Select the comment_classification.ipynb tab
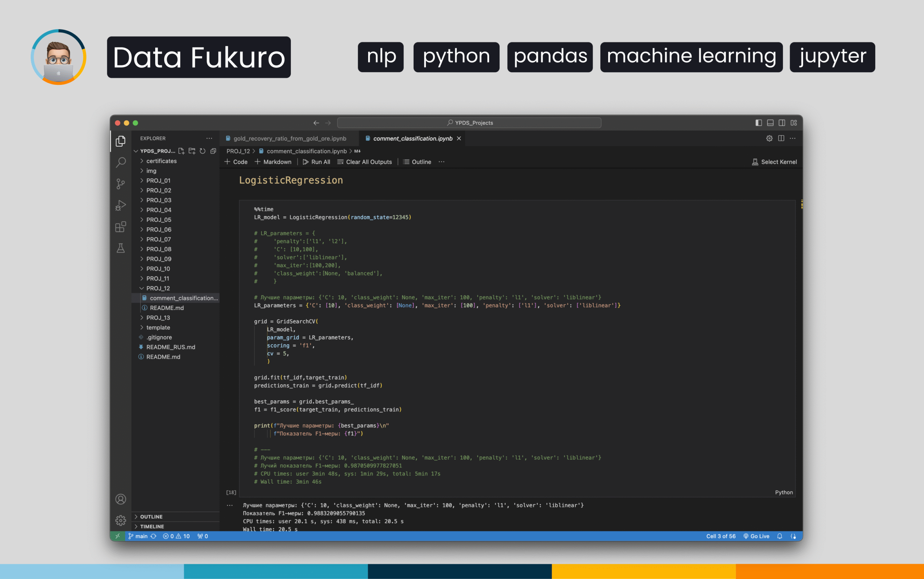This screenshot has width=924, height=579. (413, 139)
